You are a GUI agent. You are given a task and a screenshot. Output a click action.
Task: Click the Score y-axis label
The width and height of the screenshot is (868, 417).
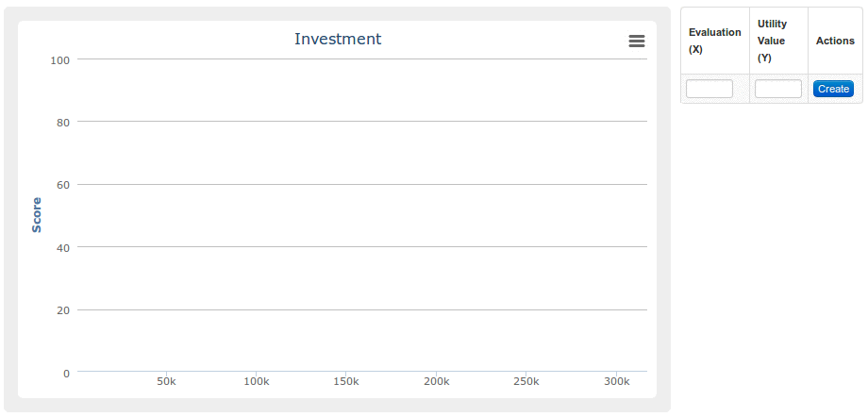(x=37, y=215)
